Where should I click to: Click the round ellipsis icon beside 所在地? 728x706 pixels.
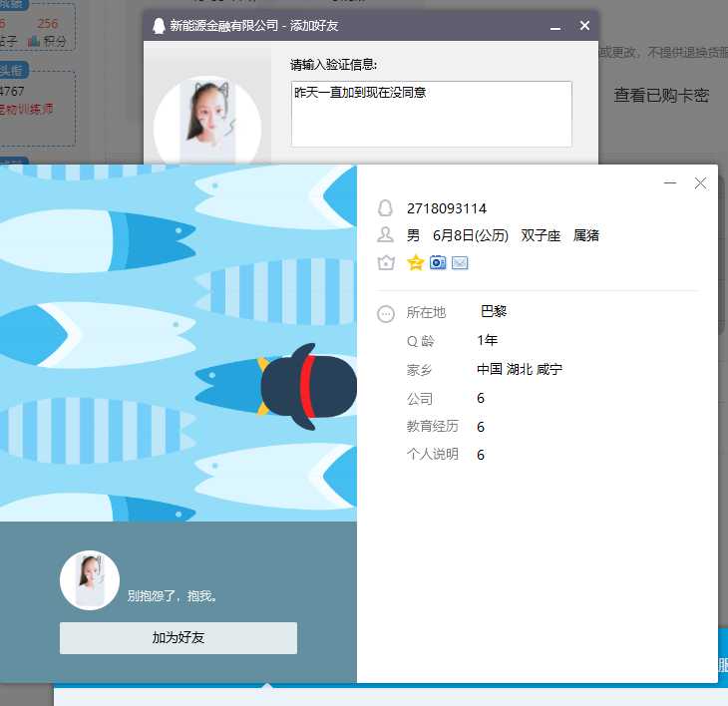tap(386, 314)
